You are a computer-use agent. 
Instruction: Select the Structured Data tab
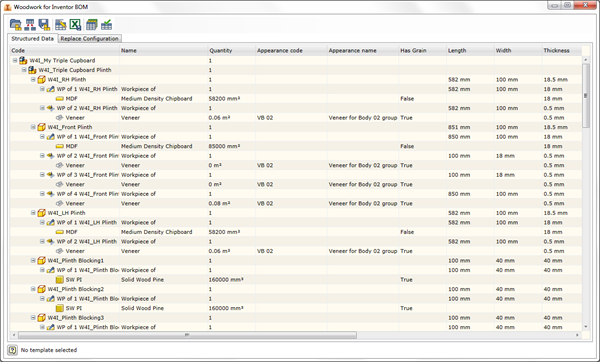point(33,39)
